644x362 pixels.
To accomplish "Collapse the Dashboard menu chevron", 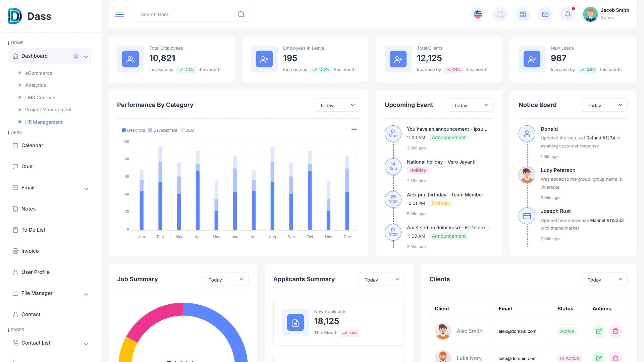I will (86, 57).
